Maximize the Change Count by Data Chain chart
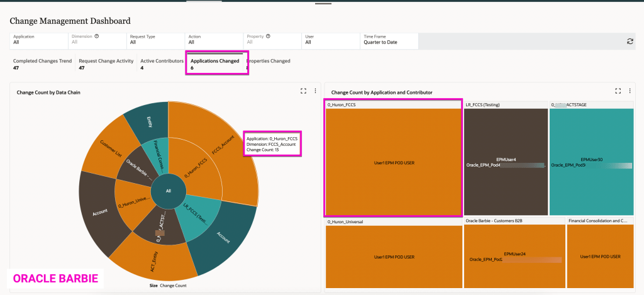 pyautogui.click(x=304, y=91)
